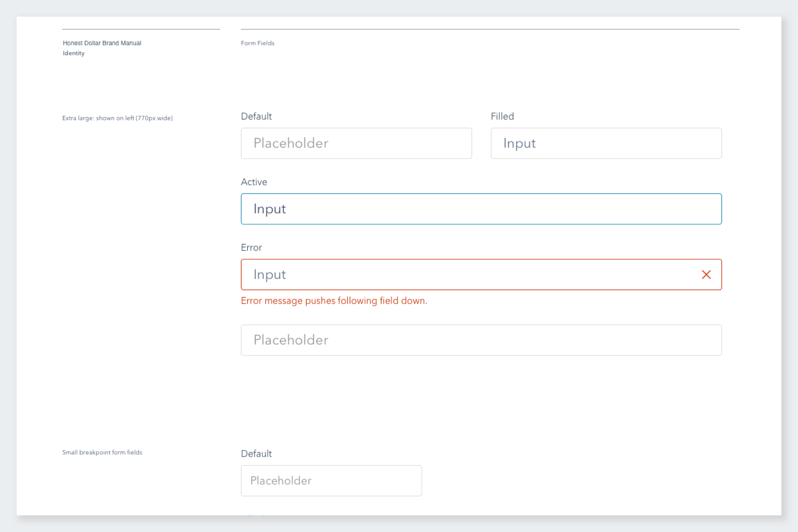Focus the Active Input field with blue border
The image size is (798, 532).
point(481,209)
